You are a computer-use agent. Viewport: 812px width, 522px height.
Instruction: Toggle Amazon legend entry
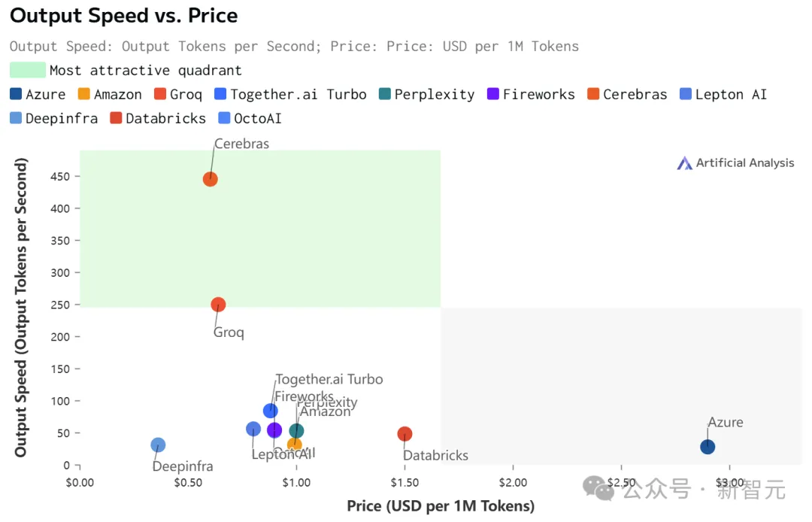coord(110,94)
